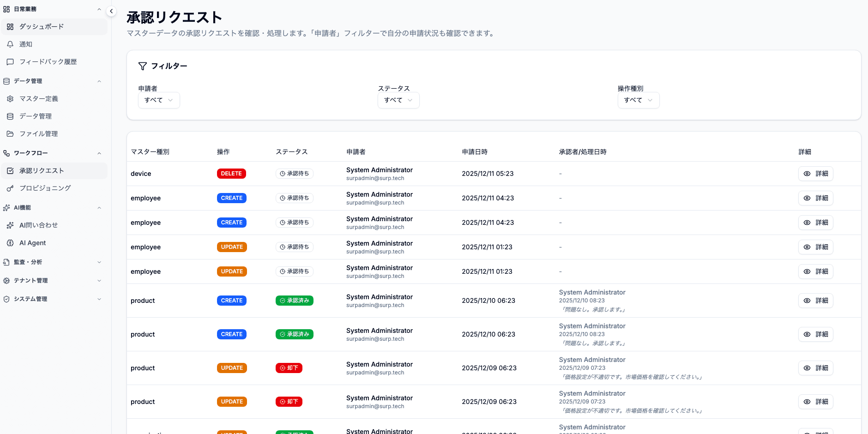Click the folder icon beside ファイル管理
868x434 pixels.
[x=10, y=134]
